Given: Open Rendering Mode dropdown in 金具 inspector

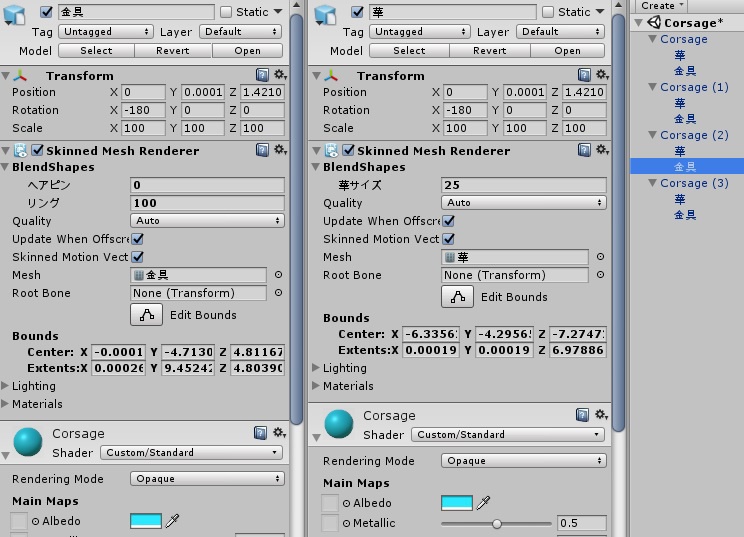Looking at the screenshot, I should point(207,479).
